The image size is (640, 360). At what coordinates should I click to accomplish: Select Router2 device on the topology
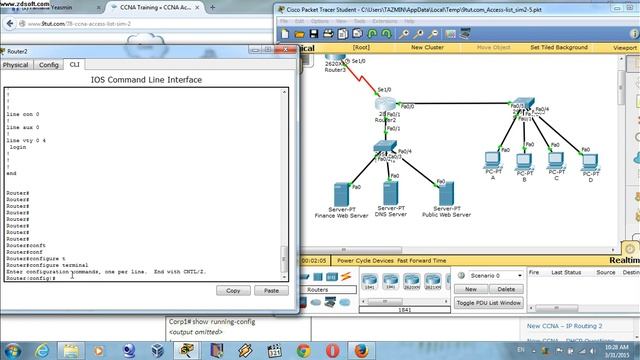385,104
